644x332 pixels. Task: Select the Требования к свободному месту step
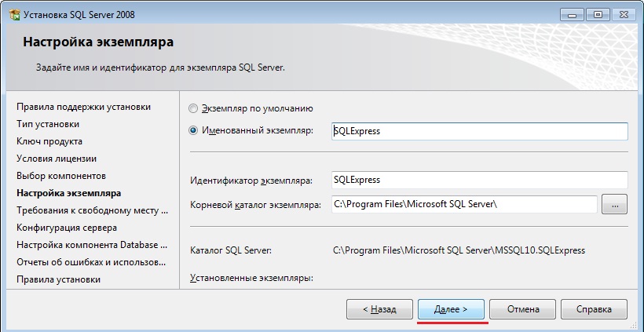pos(93,210)
